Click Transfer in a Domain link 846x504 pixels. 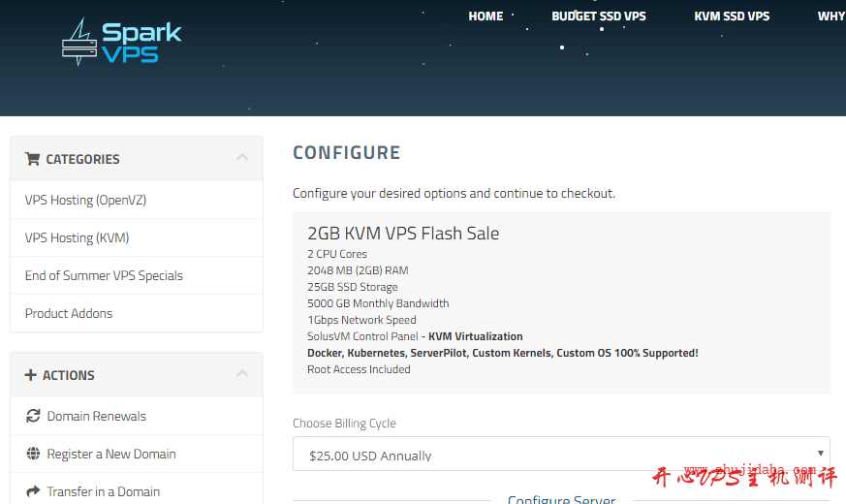104,491
